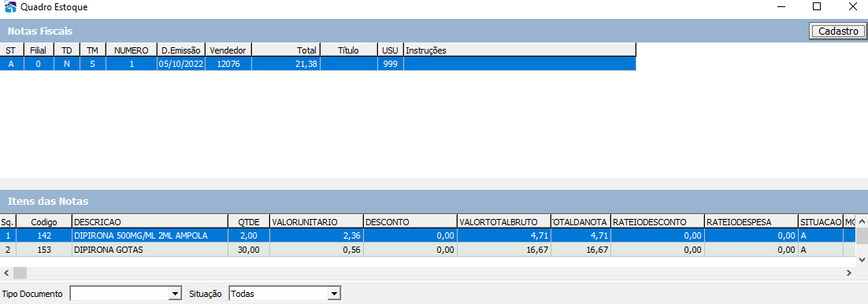Maximize the Quadro Estoque window
Image resolution: width=868 pixels, height=304 pixels.
point(817,6)
